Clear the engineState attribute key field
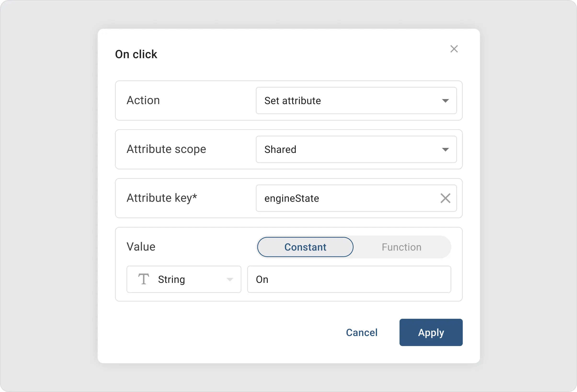 click(446, 198)
